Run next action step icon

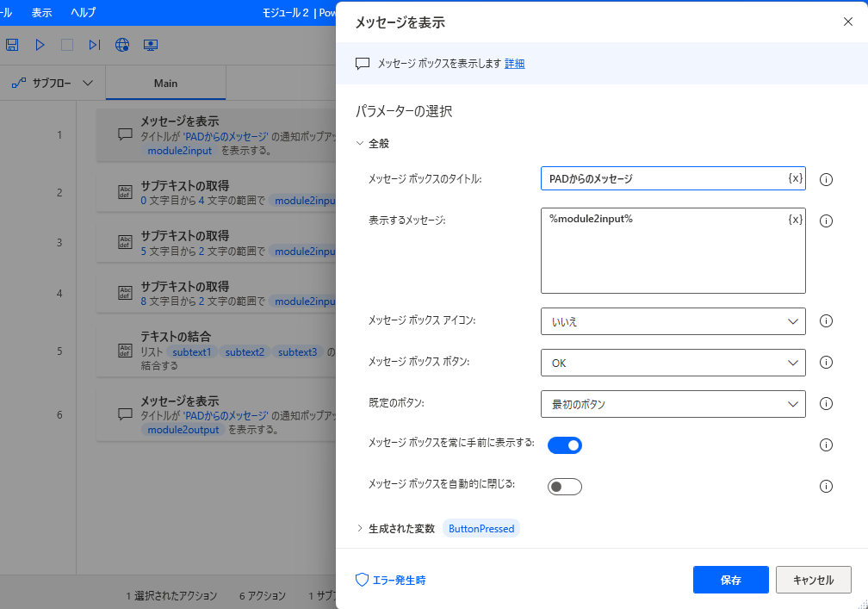pyautogui.click(x=95, y=45)
